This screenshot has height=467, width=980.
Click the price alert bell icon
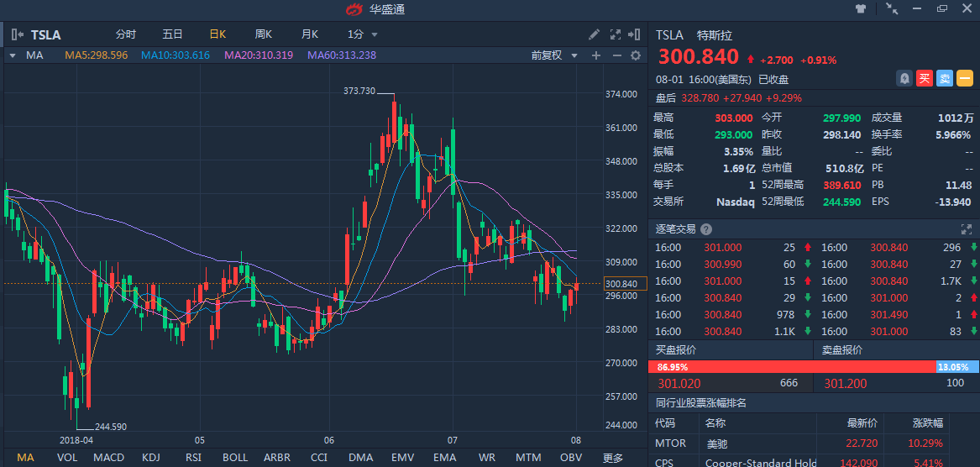click(904, 78)
